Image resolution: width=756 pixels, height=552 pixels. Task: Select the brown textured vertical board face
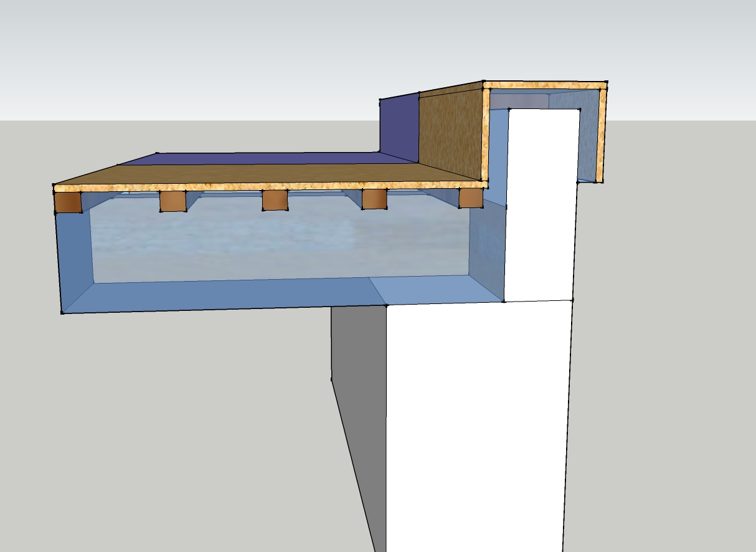(451, 134)
